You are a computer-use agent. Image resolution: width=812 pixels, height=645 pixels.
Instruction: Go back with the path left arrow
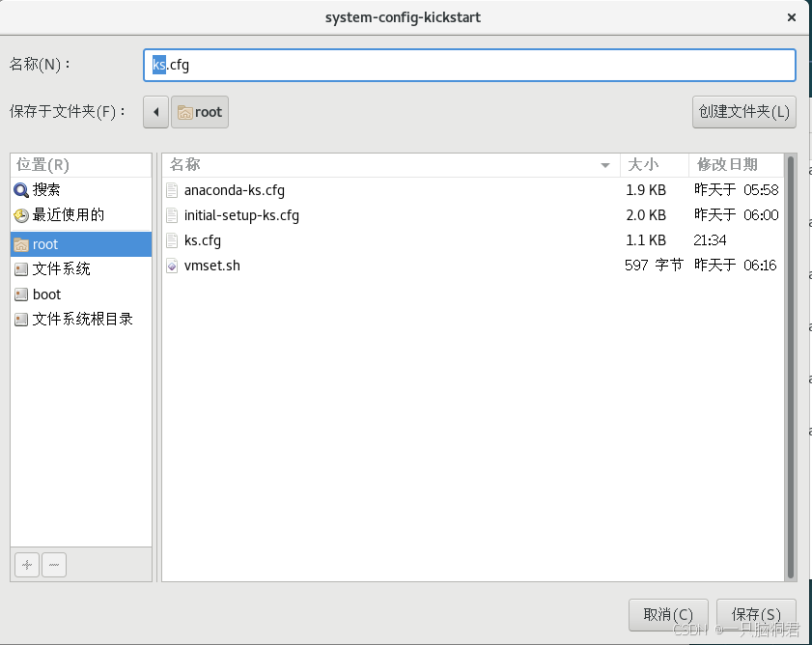tap(155, 112)
